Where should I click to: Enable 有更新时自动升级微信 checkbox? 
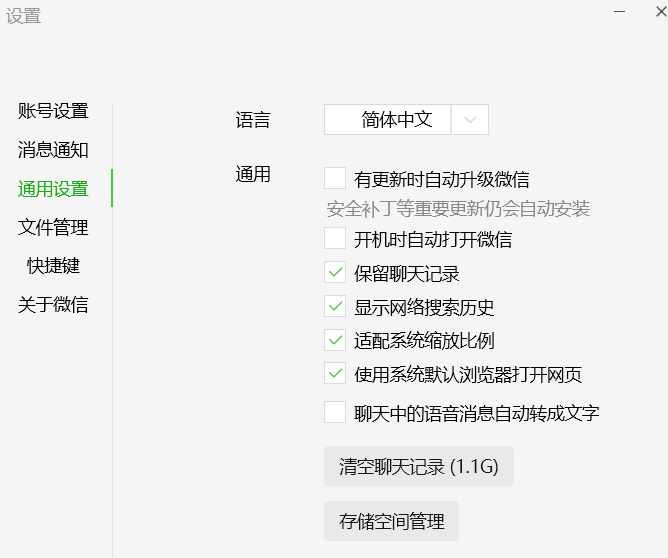[335, 178]
